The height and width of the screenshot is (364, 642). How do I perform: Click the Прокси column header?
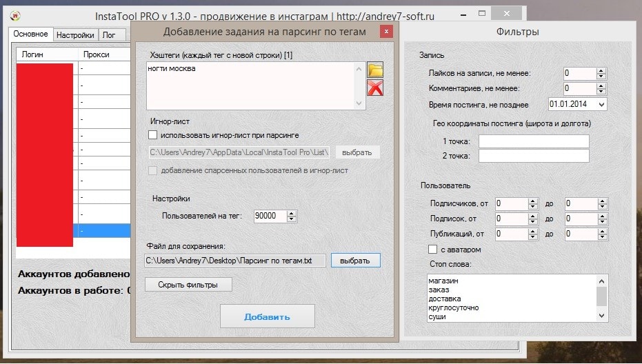pos(104,54)
